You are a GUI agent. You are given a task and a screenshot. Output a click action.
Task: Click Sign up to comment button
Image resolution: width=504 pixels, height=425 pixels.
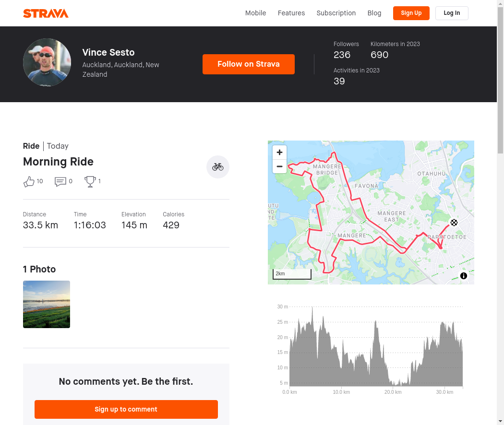(126, 409)
